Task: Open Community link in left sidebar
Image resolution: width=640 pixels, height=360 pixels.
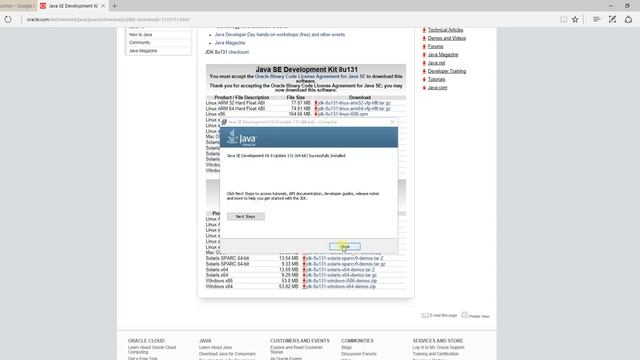Action: 139,42
